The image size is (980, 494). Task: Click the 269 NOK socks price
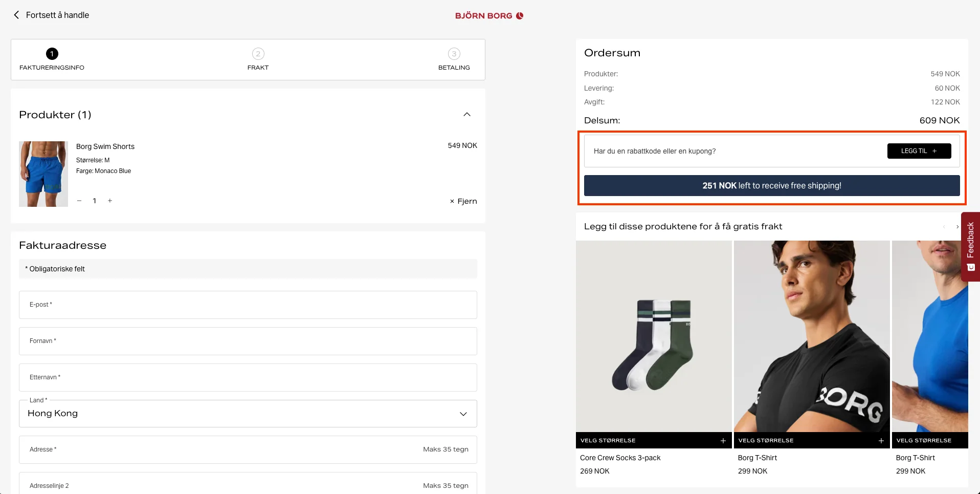[x=594, y=471]
